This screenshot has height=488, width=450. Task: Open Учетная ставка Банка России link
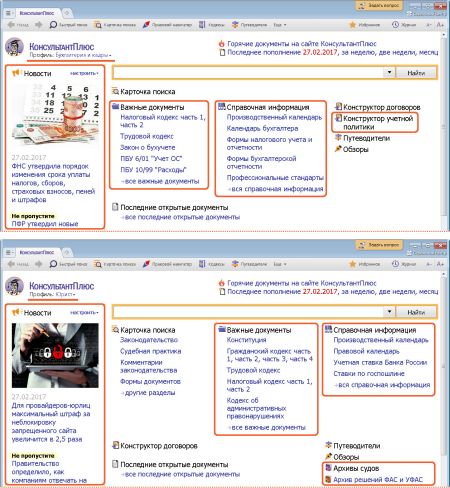pos(380,362)
